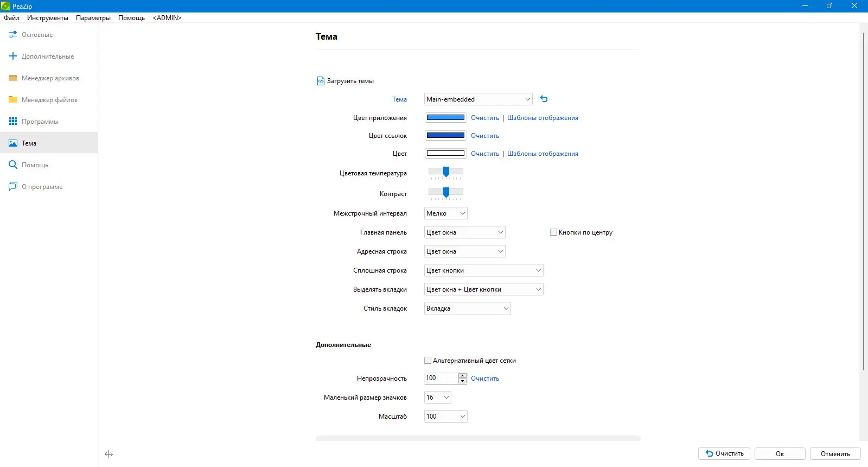Click the <ADMIN> menu item
Image resolution: width=868 pixels, height=467 pixels.
pyautogui.click(x=167, y=17)
